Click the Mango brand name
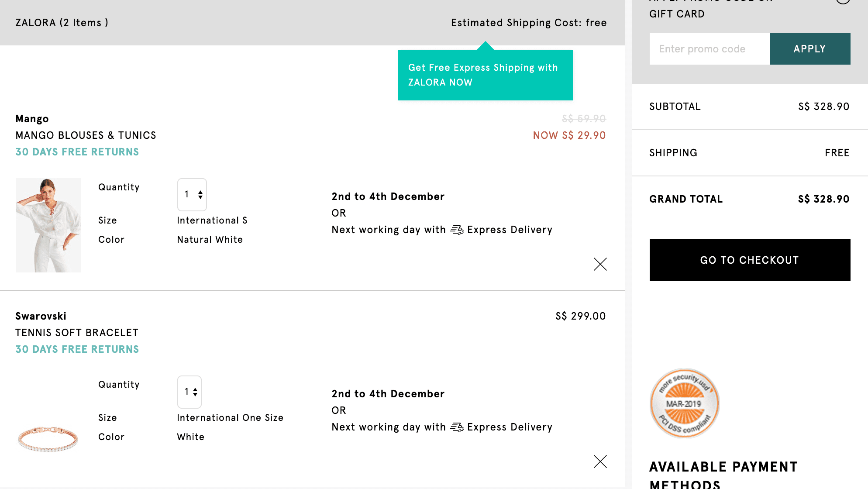Viewport: 868px width, 489px height. (x=32, y=119)
